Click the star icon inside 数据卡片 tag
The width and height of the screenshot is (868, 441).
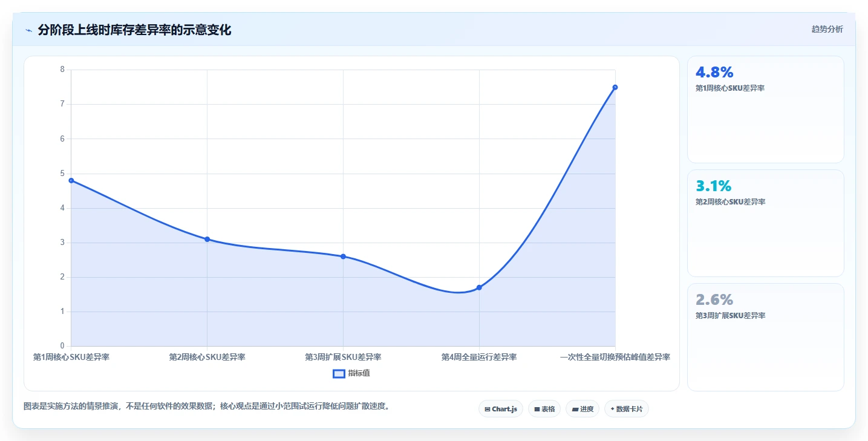coord(612,409)
